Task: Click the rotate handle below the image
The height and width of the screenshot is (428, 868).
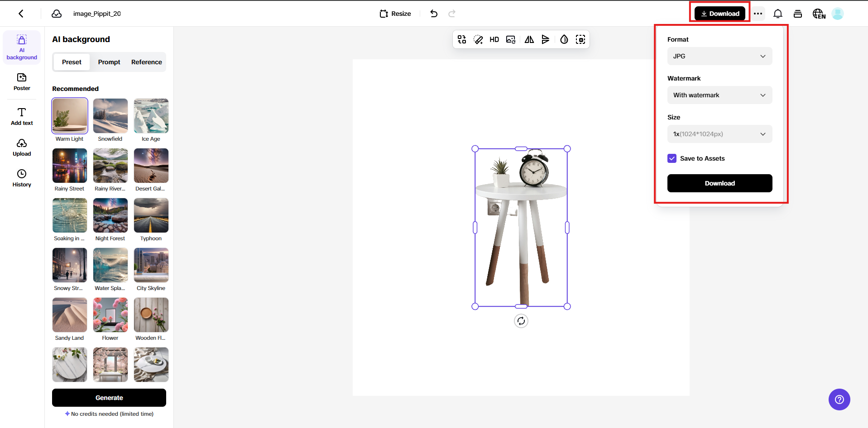Action: click(x=521, y=321)
